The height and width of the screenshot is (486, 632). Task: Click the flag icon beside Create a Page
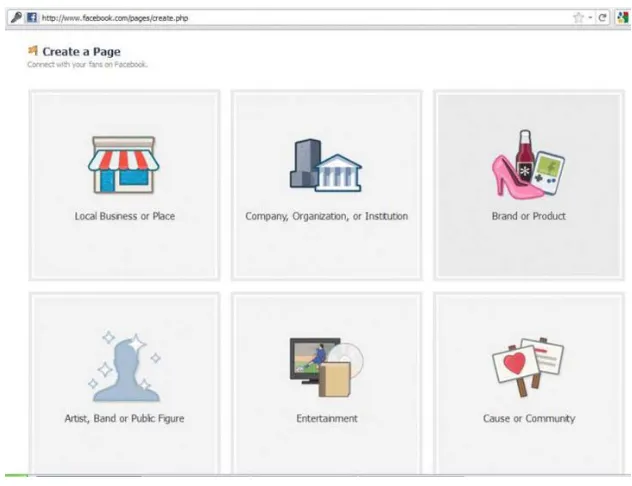[x=33, y=51]
